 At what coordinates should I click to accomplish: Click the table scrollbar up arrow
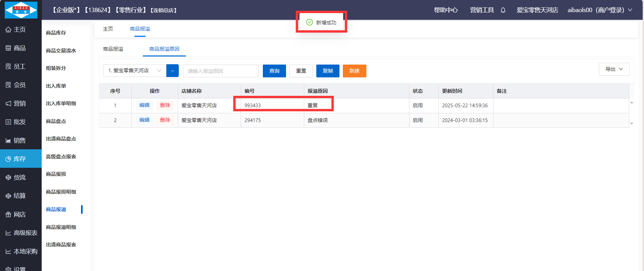pyautogui.click(x=632, y=103)
